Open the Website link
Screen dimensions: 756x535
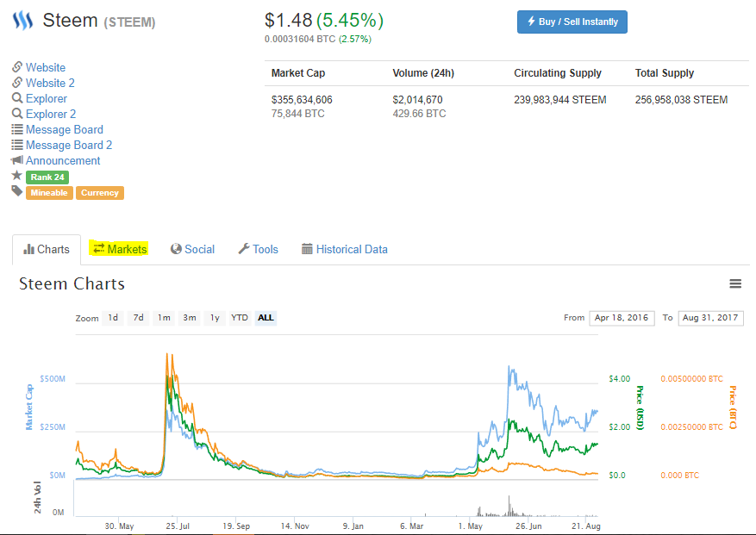(x=46, y=67)
